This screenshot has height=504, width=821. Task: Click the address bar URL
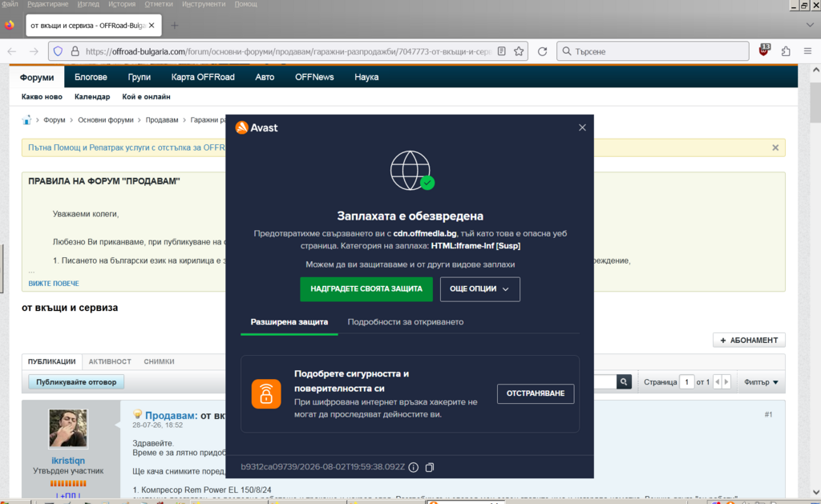[x=288, y=51]
